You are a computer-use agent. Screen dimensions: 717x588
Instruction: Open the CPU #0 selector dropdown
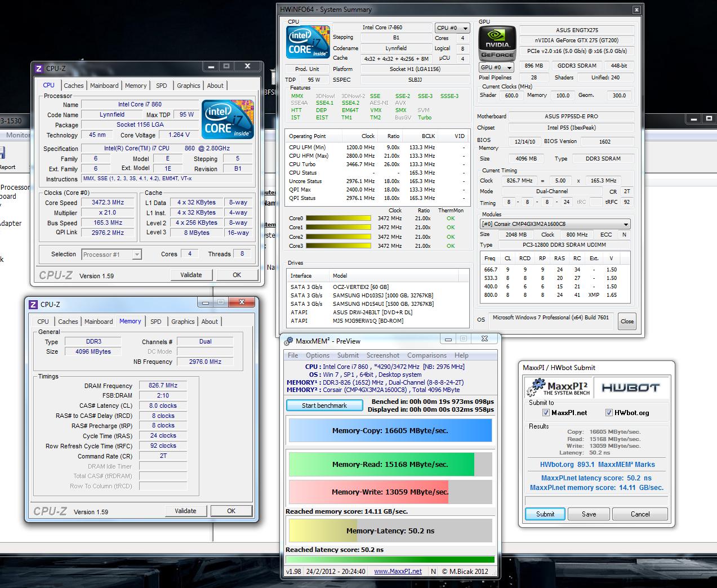click(x=452, y=28)
